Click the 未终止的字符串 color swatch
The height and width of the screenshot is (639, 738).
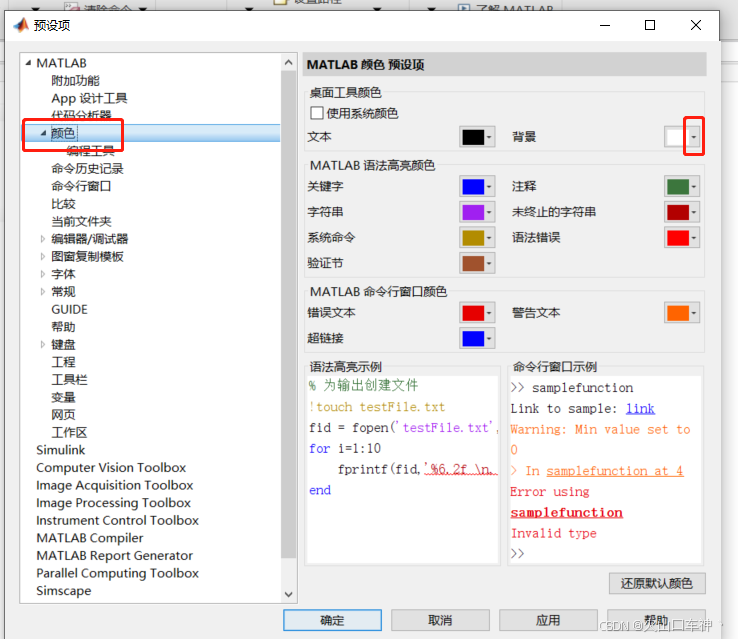pos(678,212)
